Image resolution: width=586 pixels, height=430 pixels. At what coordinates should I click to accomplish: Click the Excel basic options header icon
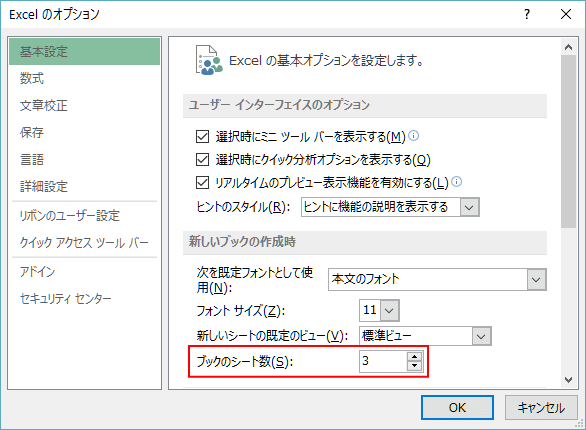[x=209, y=60]
